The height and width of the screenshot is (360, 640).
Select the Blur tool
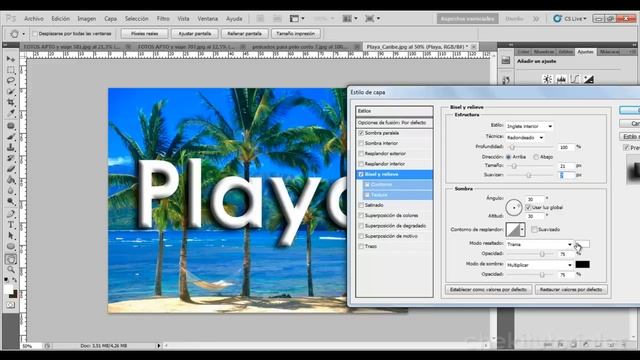point(11,191)
